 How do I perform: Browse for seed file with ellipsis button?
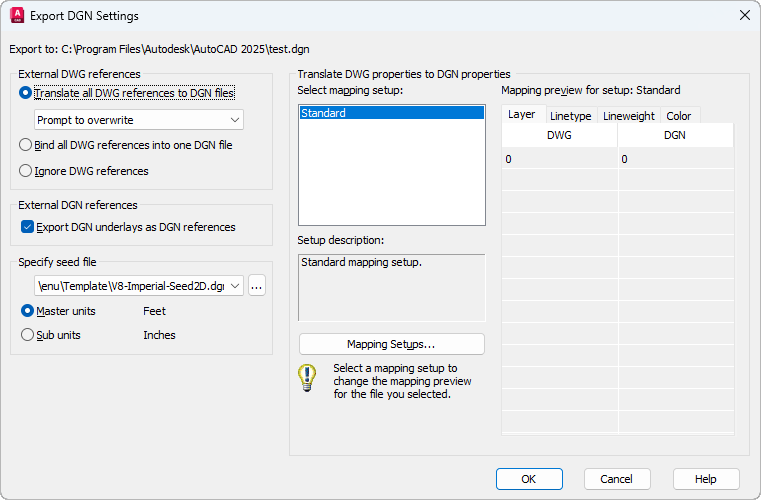257,286
